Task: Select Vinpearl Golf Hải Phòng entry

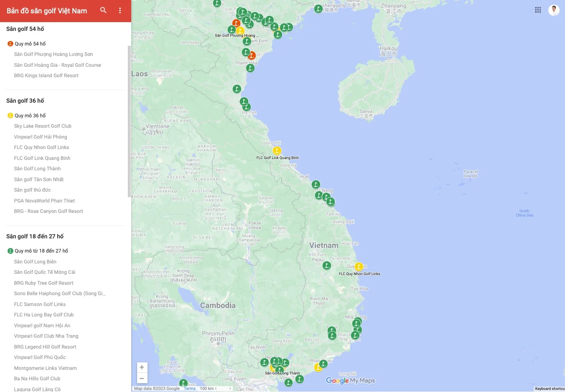Action: click(x=41, y=137)
